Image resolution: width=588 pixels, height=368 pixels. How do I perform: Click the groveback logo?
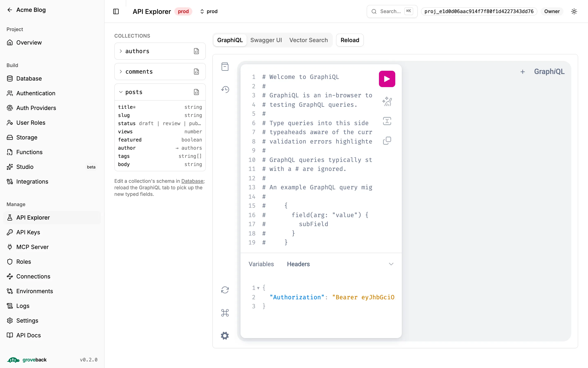(x=27, y=360)
